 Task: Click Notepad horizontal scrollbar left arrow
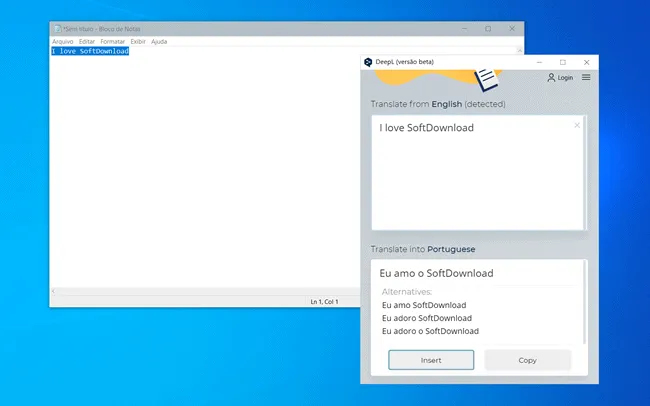[53, 291]
